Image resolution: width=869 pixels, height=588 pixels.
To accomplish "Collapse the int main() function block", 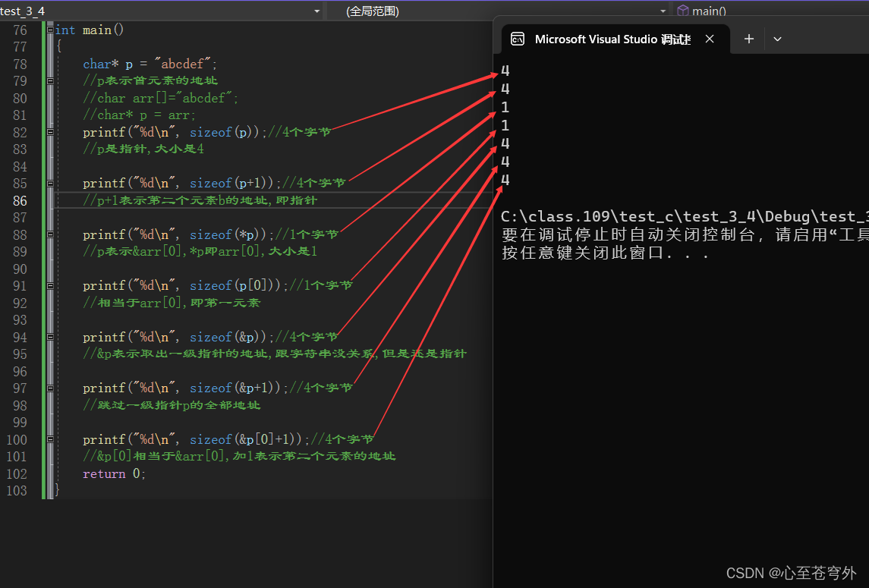I will coord(50,30).
